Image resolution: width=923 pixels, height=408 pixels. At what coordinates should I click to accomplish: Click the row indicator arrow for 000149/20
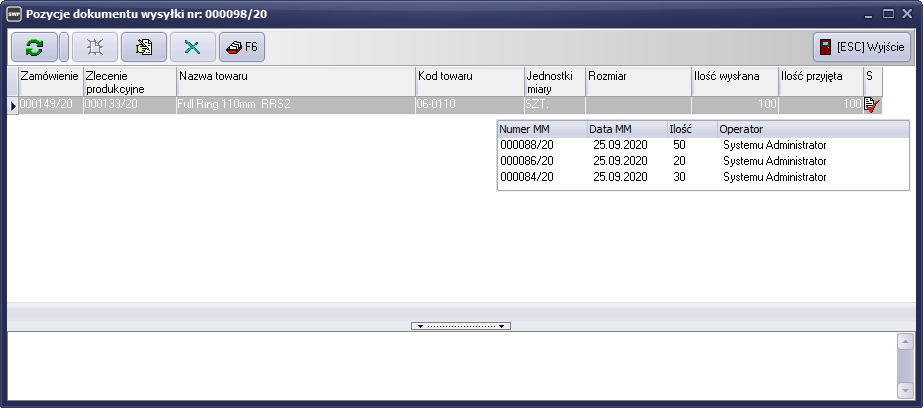[x=13, y=105]
